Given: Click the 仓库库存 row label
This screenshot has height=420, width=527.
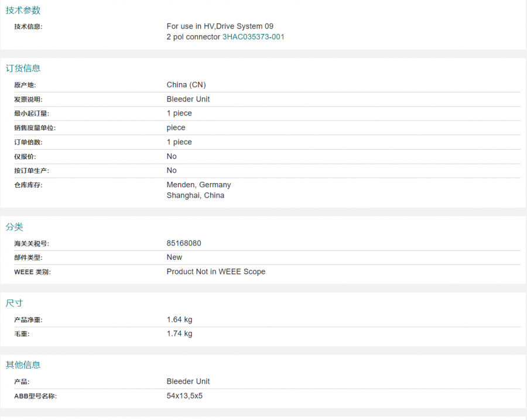Looking at the screenshot, I should pyautogui.click(x=28, y=185).
